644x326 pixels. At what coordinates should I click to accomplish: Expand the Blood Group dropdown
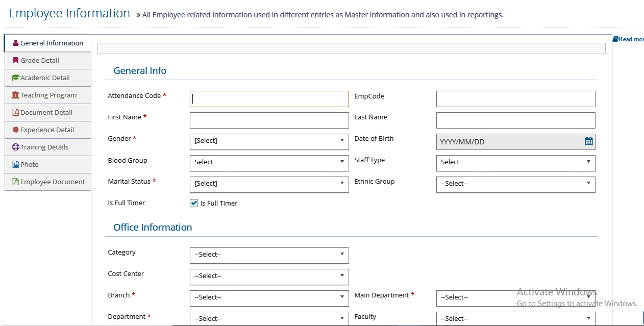[269, 163]
